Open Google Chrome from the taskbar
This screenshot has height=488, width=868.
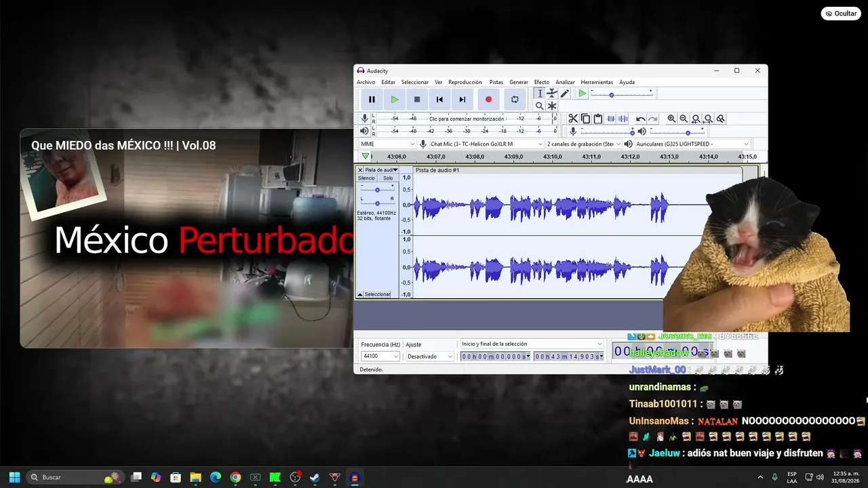[235, 477]
